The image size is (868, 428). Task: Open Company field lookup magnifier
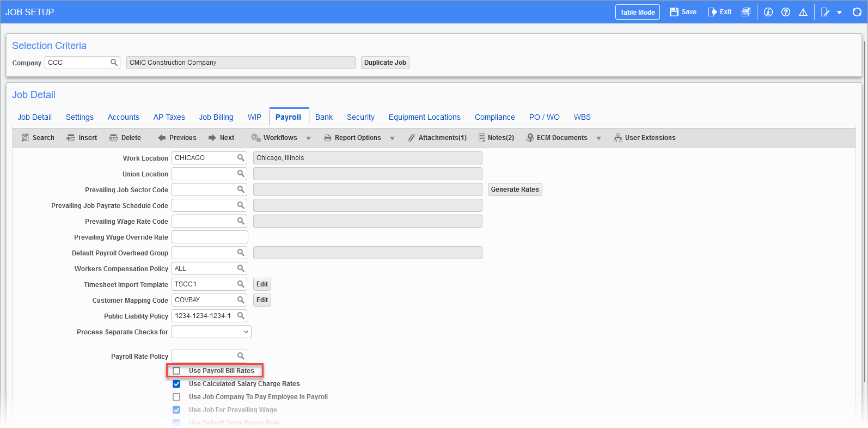pos(114,63)
